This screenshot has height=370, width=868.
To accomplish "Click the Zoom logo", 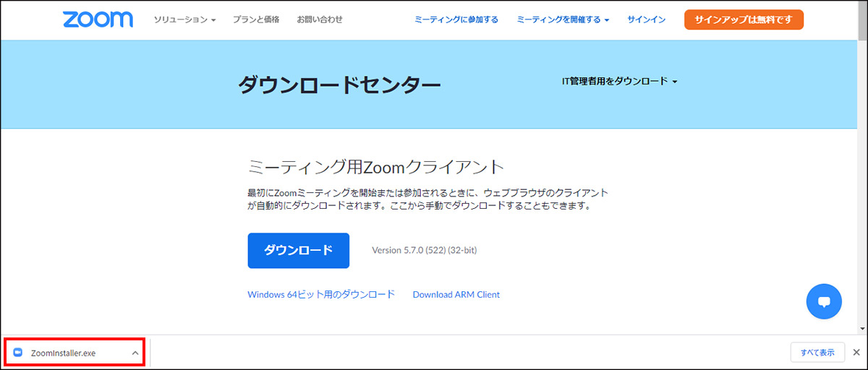I will [98, 20].
